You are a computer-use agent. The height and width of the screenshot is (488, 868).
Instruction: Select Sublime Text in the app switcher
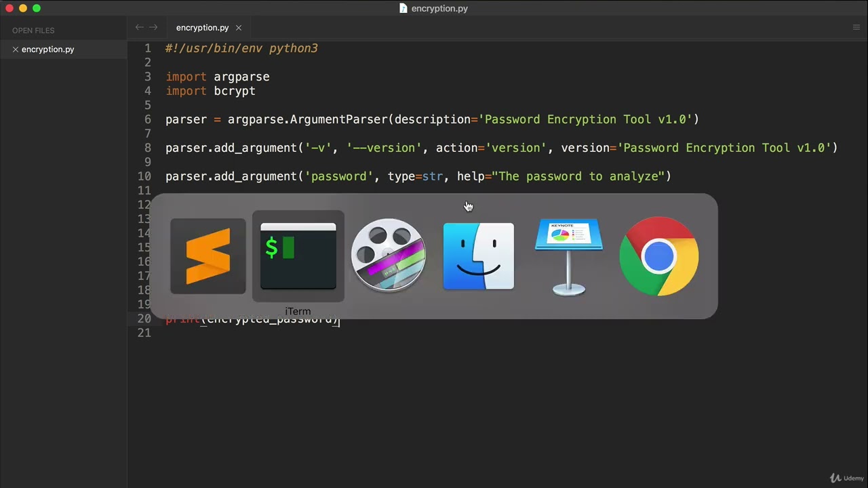point(208,256)
